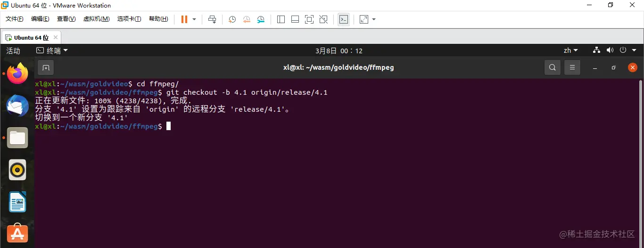Viewport: 644px width, 248px height.
Task: Open the power options dropdown beside pause
Action: click(194, 19)
